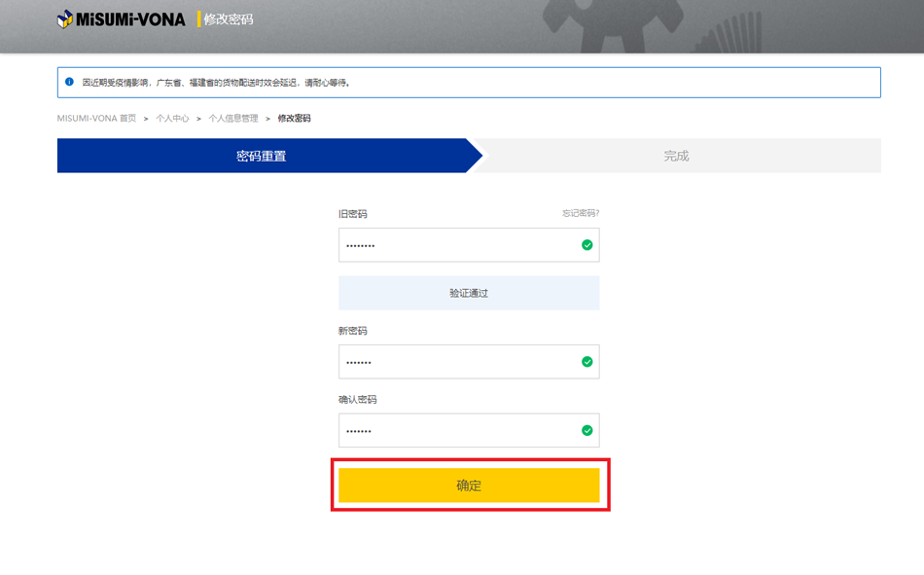The width and height of the screenshot is (924, 575).
Task: Click the delivery delay notice text
Action: coord(216,83)
